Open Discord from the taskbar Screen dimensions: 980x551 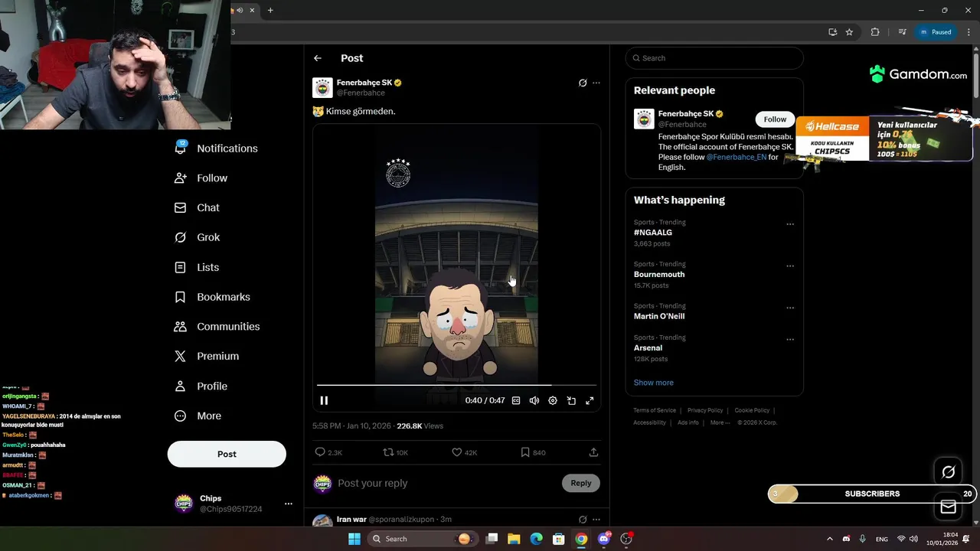604,539
